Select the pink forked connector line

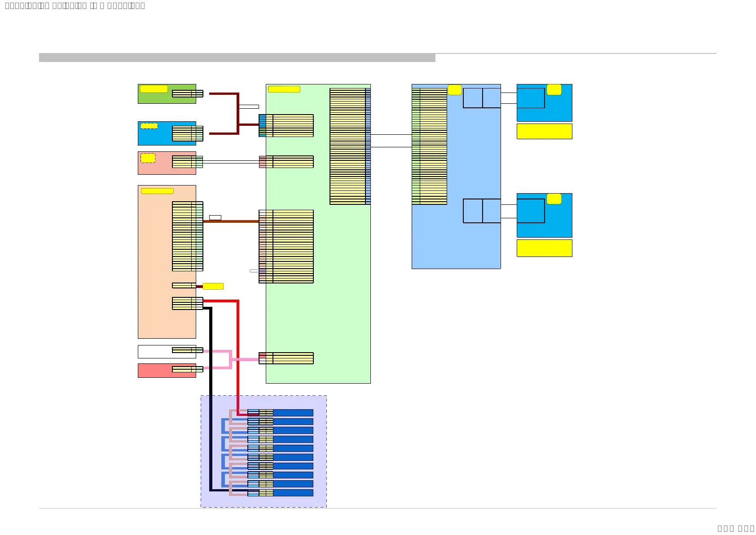tap(231, 359)
